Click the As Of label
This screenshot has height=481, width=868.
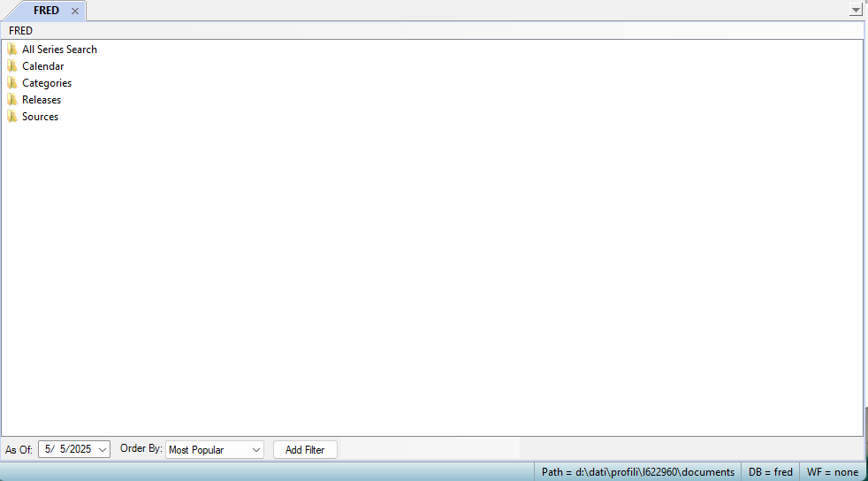19,449
